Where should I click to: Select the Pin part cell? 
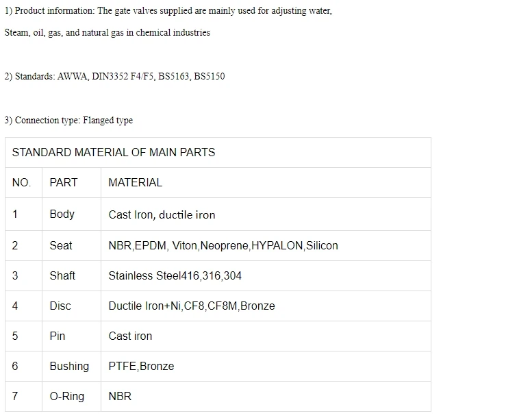pos(71,336)
